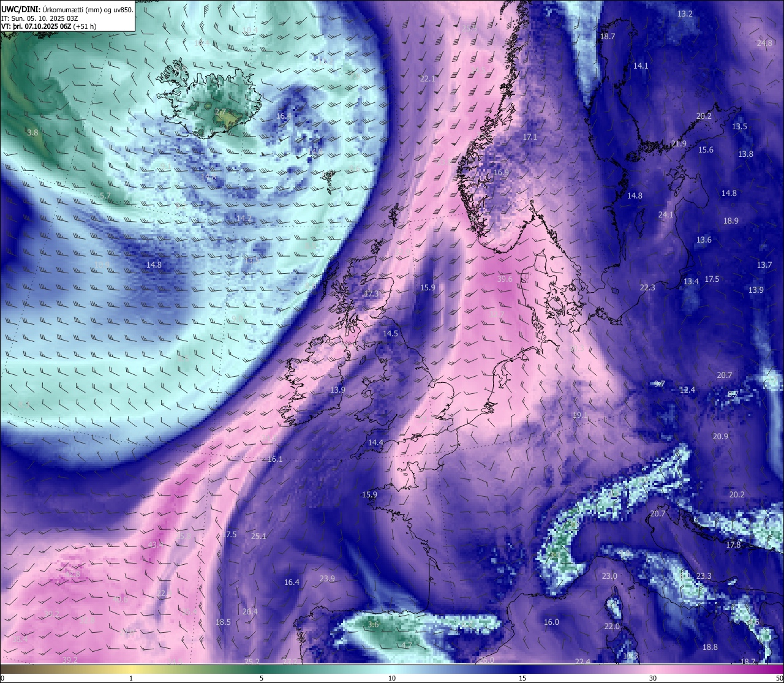This screenshot has width=784, height=683.
Task: Click the 14.1 value label
Action: coord(641,66)
